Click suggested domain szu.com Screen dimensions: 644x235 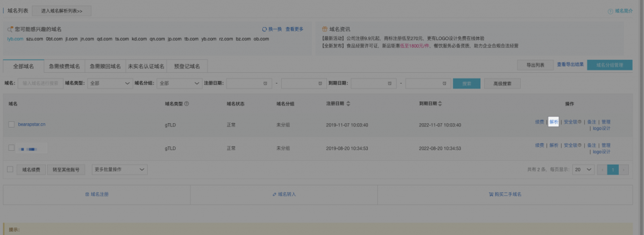click(35, 39)
